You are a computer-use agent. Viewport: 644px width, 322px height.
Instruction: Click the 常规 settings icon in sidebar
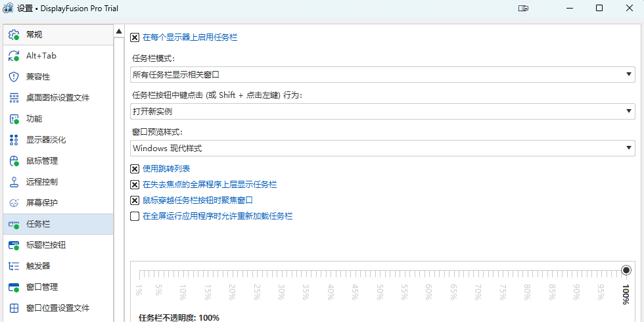coord(14,35)
